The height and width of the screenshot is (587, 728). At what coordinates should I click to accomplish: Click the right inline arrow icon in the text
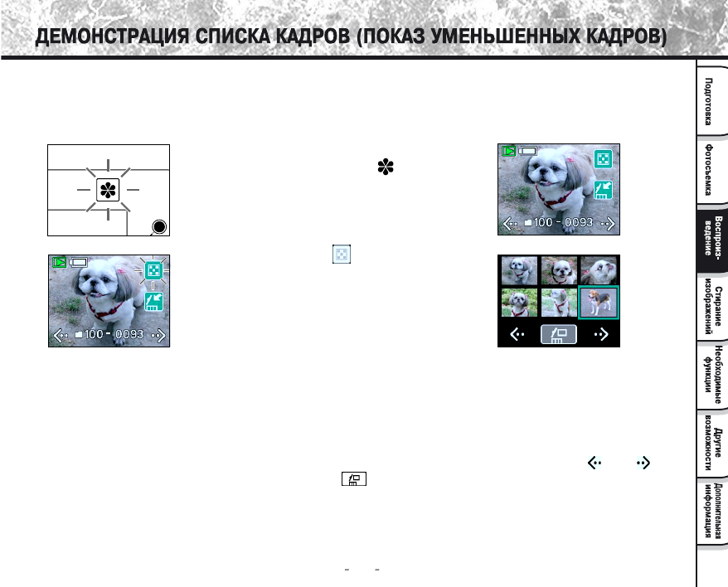click(x=643, y=463)
